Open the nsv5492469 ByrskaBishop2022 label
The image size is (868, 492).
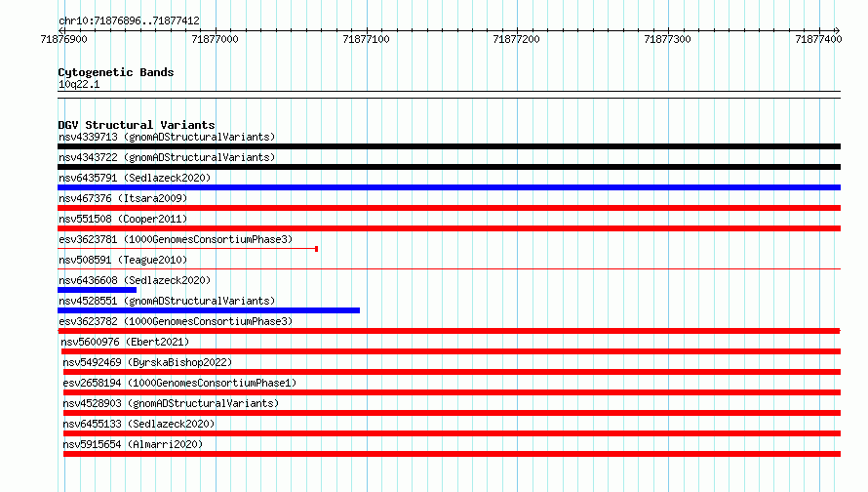pos(147,362)
